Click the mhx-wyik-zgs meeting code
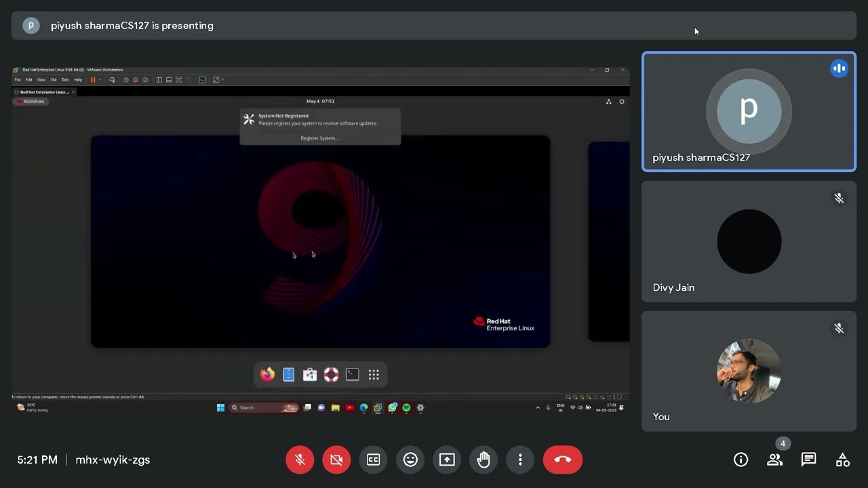The height and width of the screenshot is (488, 868). (113, 460)
